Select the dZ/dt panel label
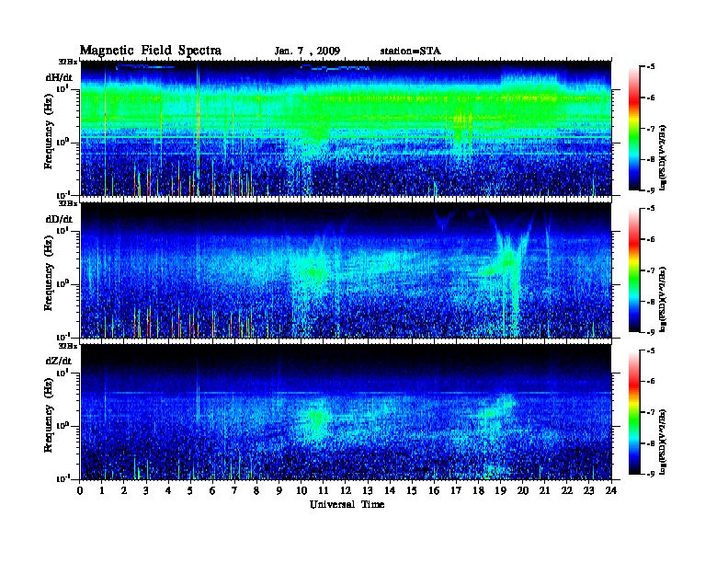Viewport: 728px width, 563px height. point(59,361)
